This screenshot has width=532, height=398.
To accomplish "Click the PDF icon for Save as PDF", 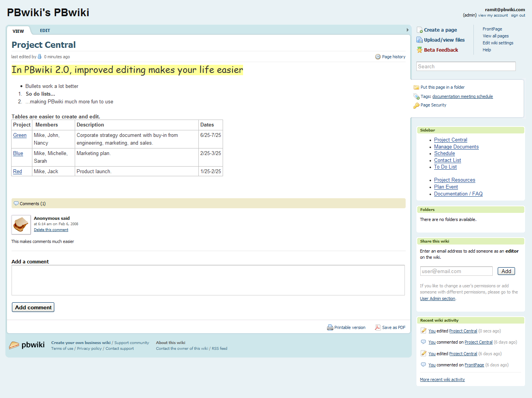I will [378, 327].
